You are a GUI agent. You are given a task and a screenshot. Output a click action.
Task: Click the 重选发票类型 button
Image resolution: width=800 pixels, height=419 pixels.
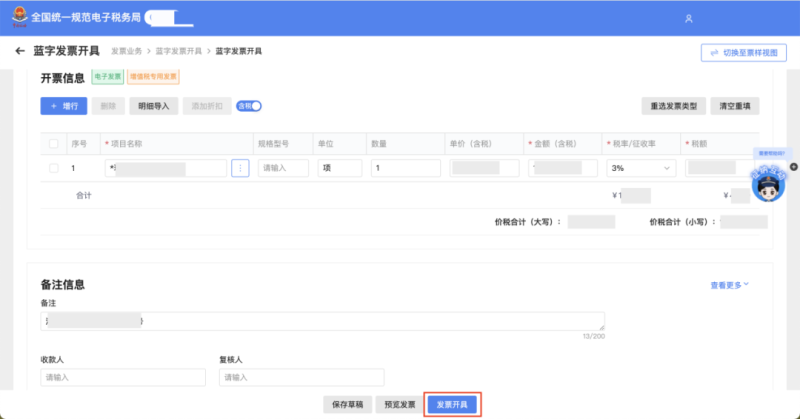point(672,105)
